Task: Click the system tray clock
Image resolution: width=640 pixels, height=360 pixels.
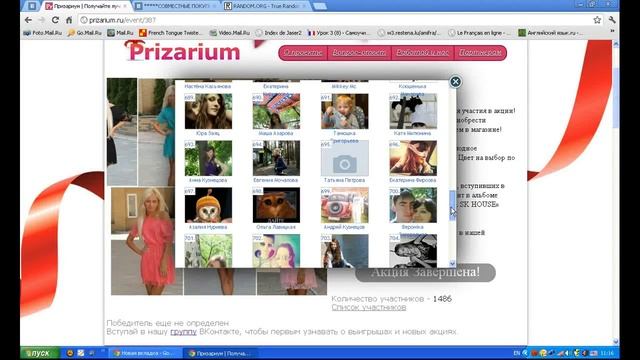Action: pos(607,353)
